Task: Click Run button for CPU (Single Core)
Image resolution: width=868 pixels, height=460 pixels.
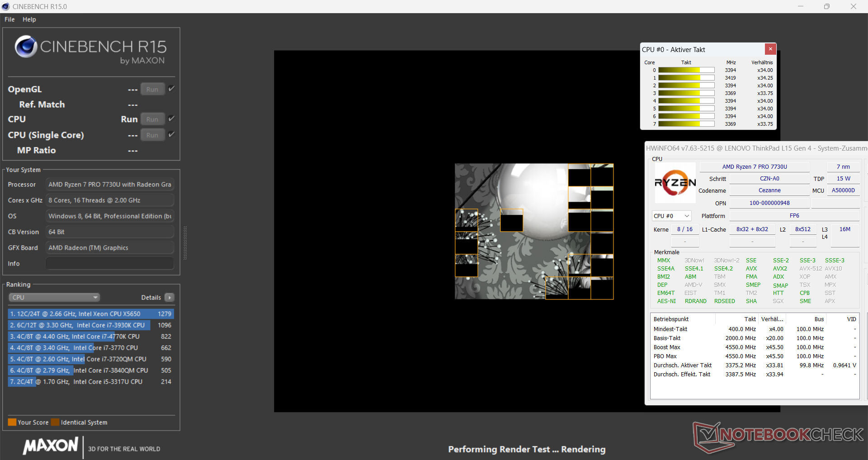Action: [152, 135]
